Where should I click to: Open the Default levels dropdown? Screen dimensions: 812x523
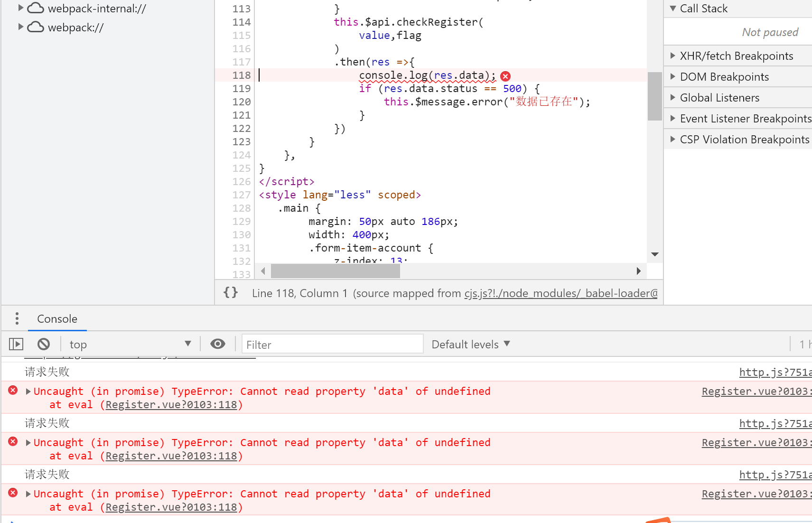(471, 344)
